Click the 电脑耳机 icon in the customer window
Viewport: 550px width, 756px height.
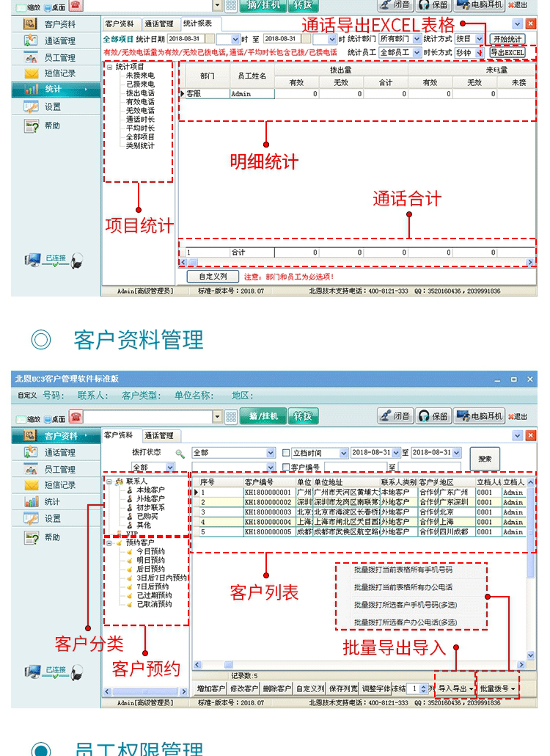[463, 416]
